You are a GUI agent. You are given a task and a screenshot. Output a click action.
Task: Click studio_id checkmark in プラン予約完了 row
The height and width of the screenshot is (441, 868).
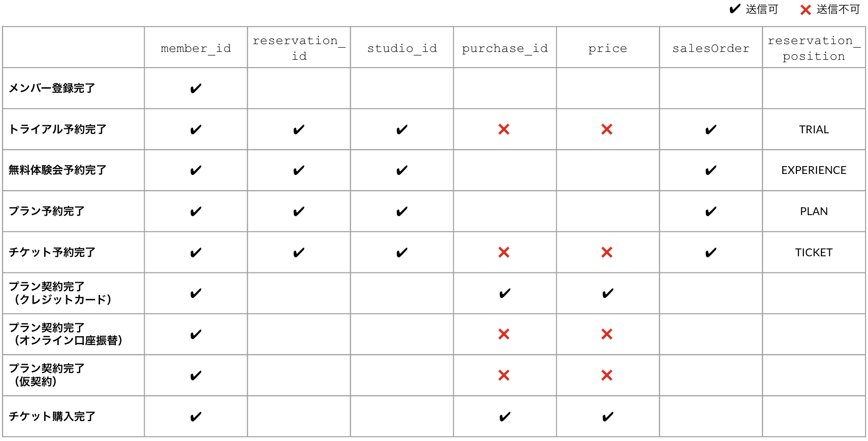click(x=402, y=212)
